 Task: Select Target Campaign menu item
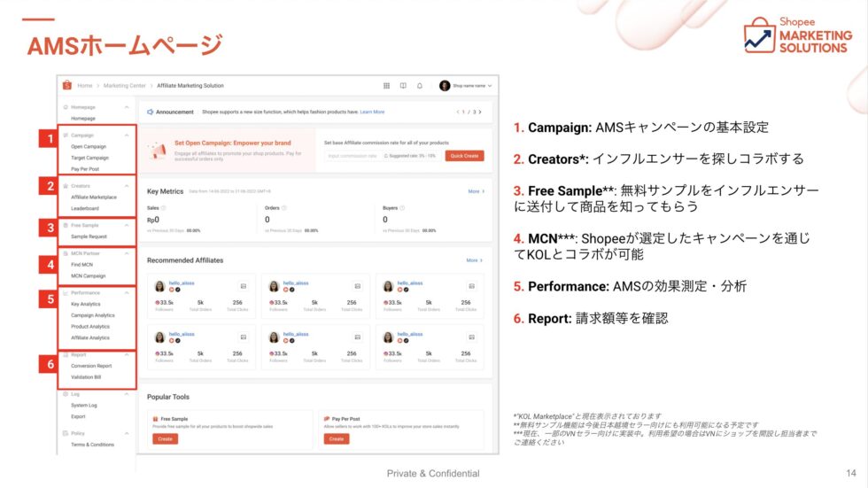point(89,158)
